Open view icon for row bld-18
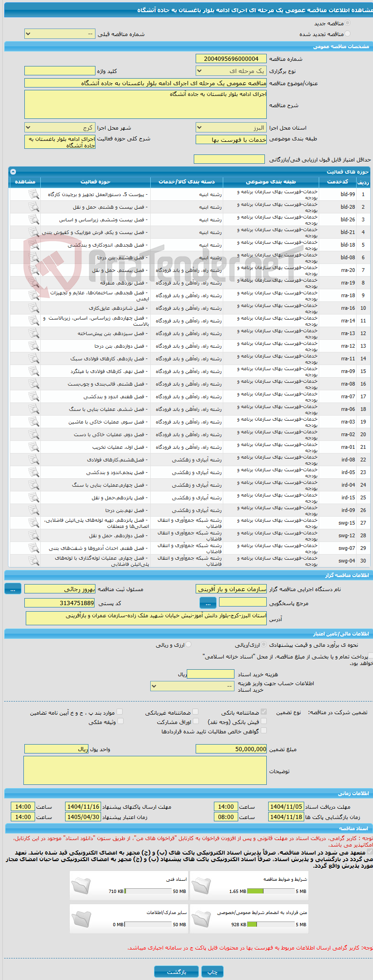Image resolution: width=373 pixels, height=980 pixels. pyautogui.click(x=34, y=245)
